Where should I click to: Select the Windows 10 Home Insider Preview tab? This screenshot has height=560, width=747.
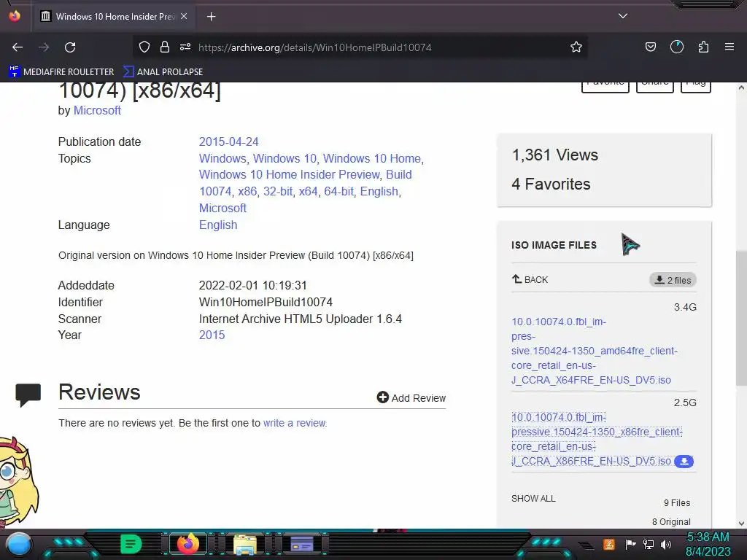[x=113, y=16]
